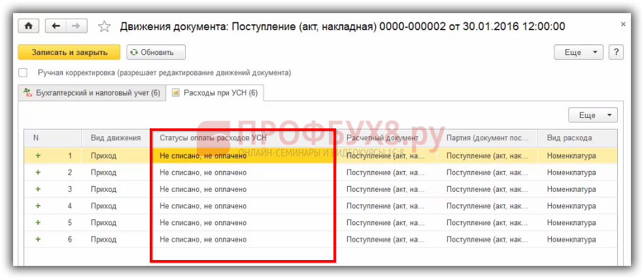This screenshot has height=279, width=644.
Task: Click the green plus icon in row 1
Action: tap(37, 156)
